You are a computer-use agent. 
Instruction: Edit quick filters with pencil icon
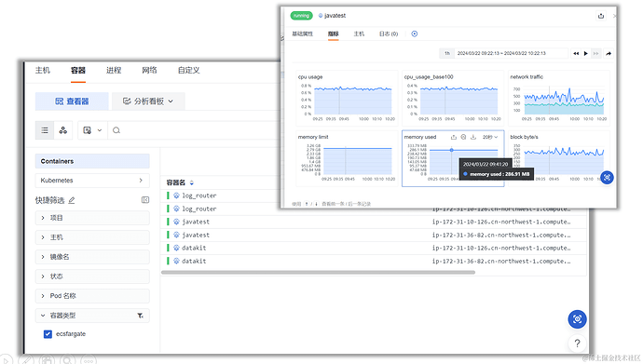(72, 200)
